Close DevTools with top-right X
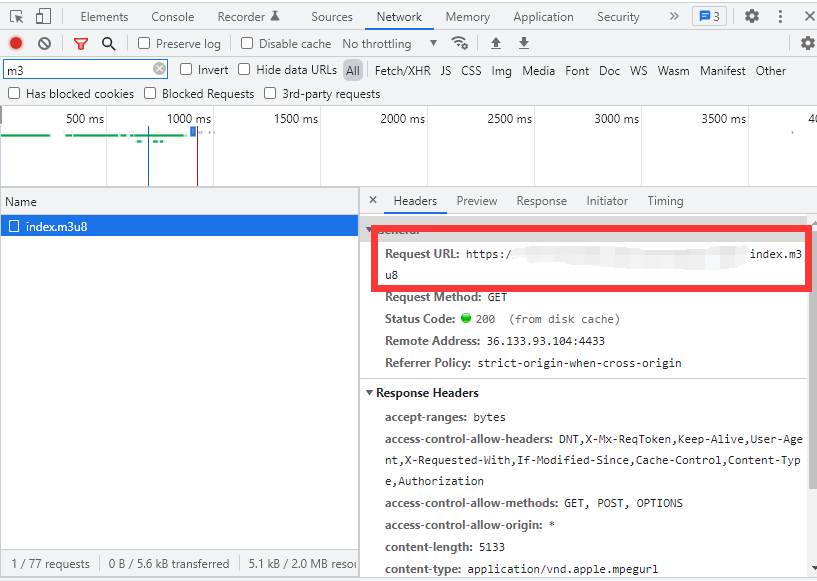Screen dimensions: 817x581 [809, 16]
